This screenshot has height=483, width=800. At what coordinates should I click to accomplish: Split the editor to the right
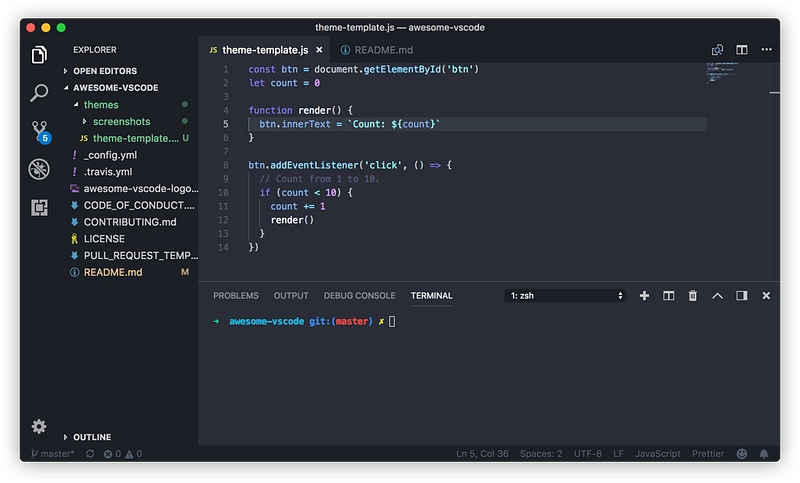pyautogui.click(x=742, y=49)
